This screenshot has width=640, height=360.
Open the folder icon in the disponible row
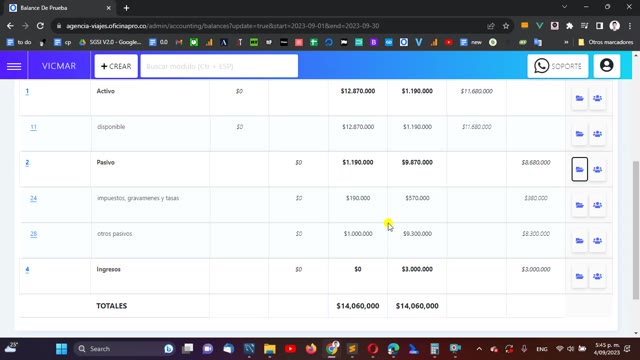pos(580,134)
